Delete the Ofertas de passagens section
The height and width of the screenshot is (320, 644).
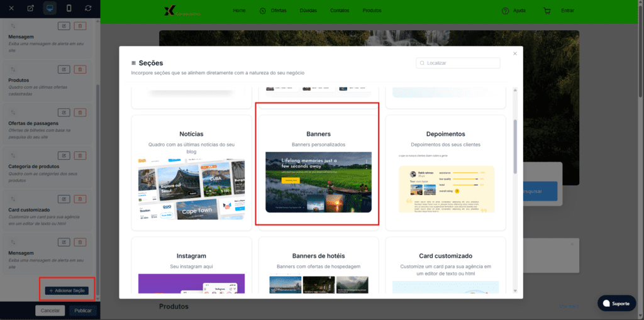[x=80, y=113]
